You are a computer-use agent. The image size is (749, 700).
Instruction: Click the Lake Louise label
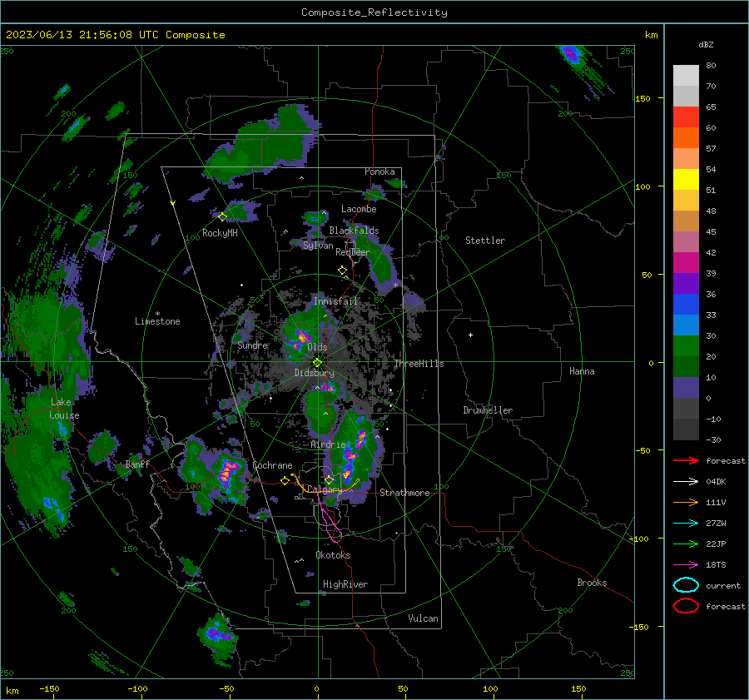click(x=64, y=409)
